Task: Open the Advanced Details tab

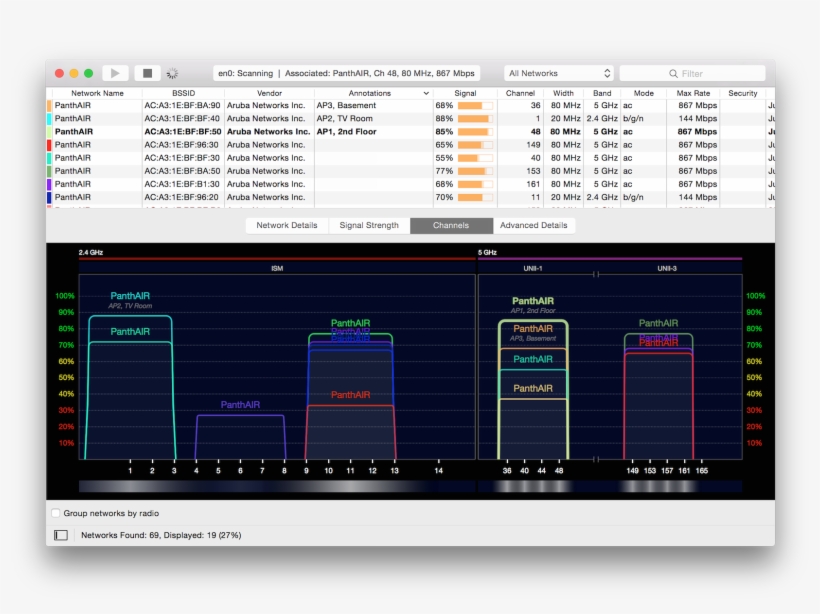Action: click(536, 225)
